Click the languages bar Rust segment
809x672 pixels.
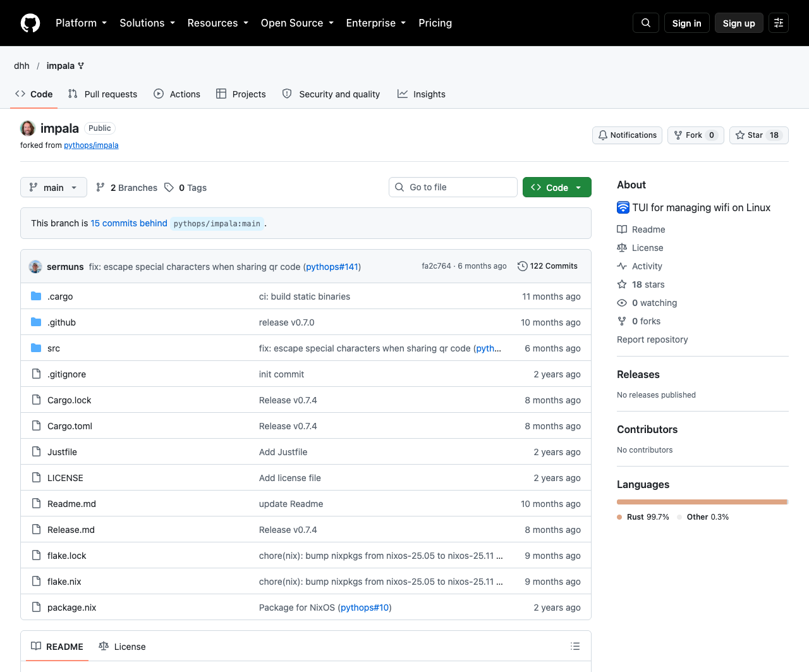(x=702, y=502)
